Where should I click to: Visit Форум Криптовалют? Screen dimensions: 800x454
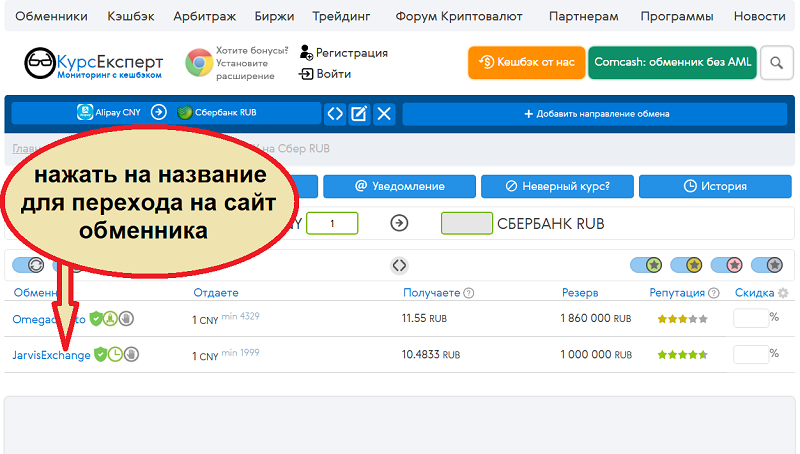pyautogui.click(x=459, y=16)
